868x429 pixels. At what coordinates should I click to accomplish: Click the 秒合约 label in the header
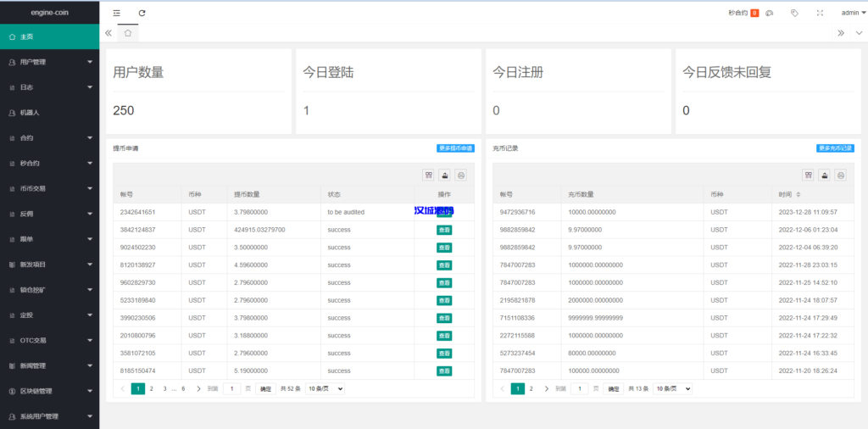tap(738, 13)
